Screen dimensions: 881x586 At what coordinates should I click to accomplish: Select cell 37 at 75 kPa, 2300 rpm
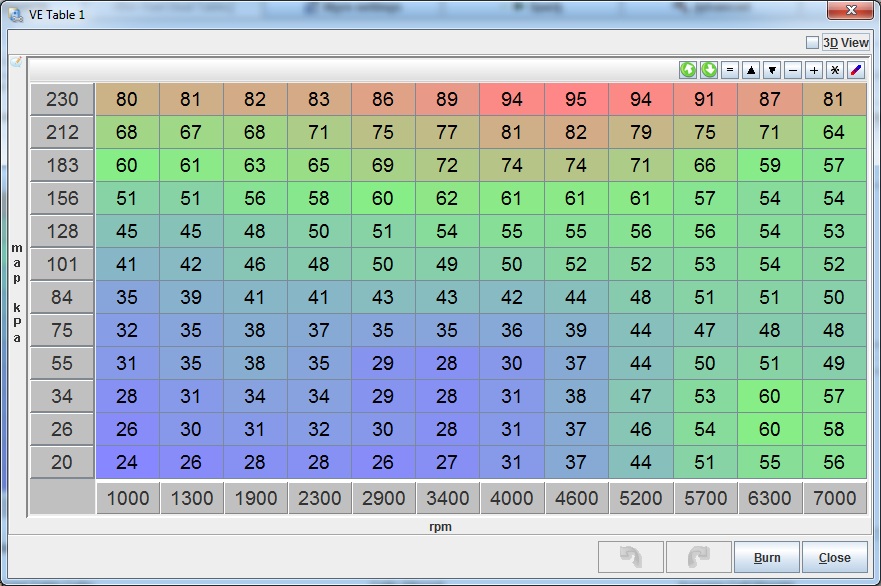[319, 330]
